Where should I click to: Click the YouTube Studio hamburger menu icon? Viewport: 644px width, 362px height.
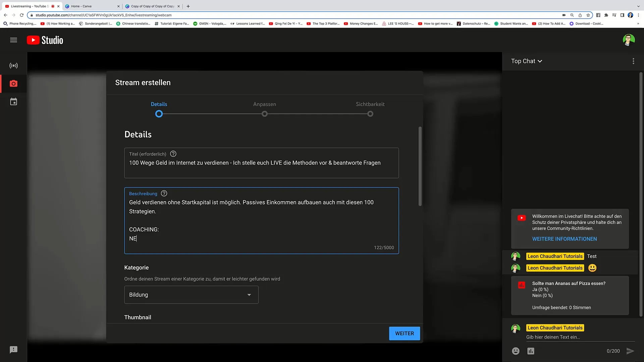click(x=14, y=40)
